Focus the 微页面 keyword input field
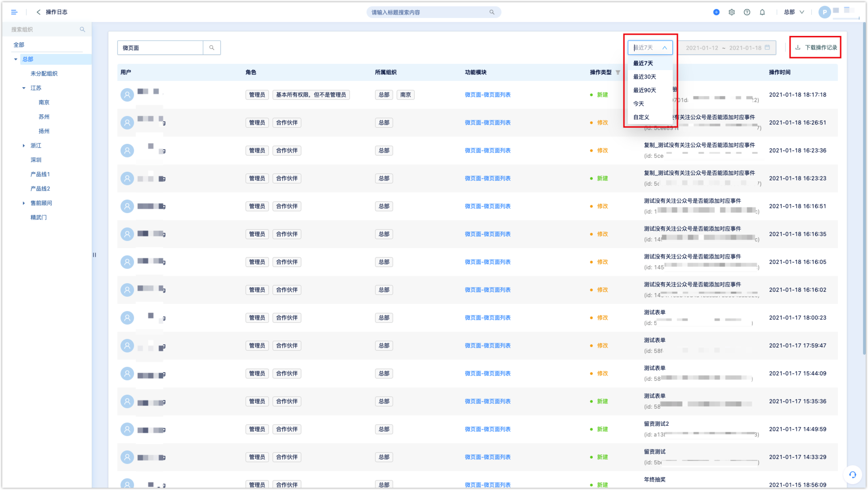Viewport: 868px width, 490px height. 160,48
